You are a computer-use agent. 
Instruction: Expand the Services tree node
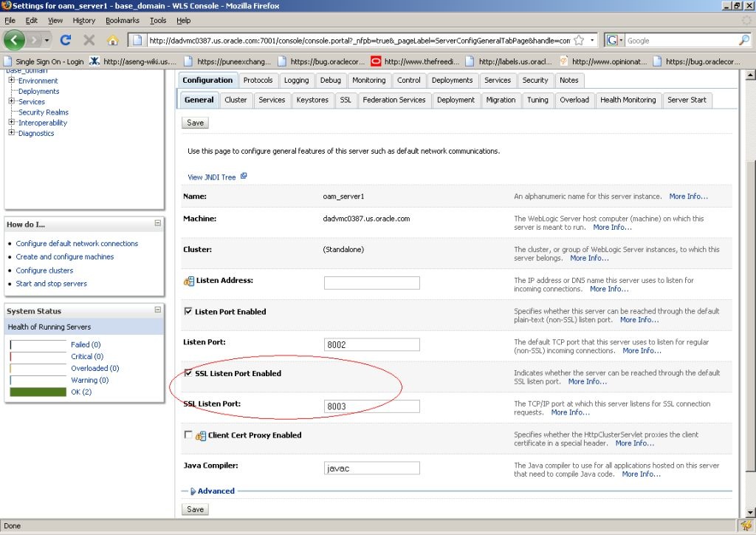(12, 101)
